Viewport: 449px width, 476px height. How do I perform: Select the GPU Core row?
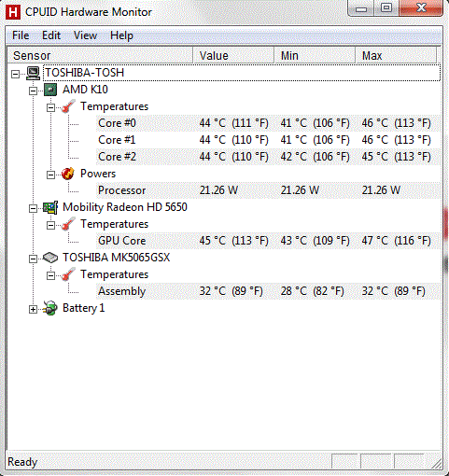tap(268, 241)
